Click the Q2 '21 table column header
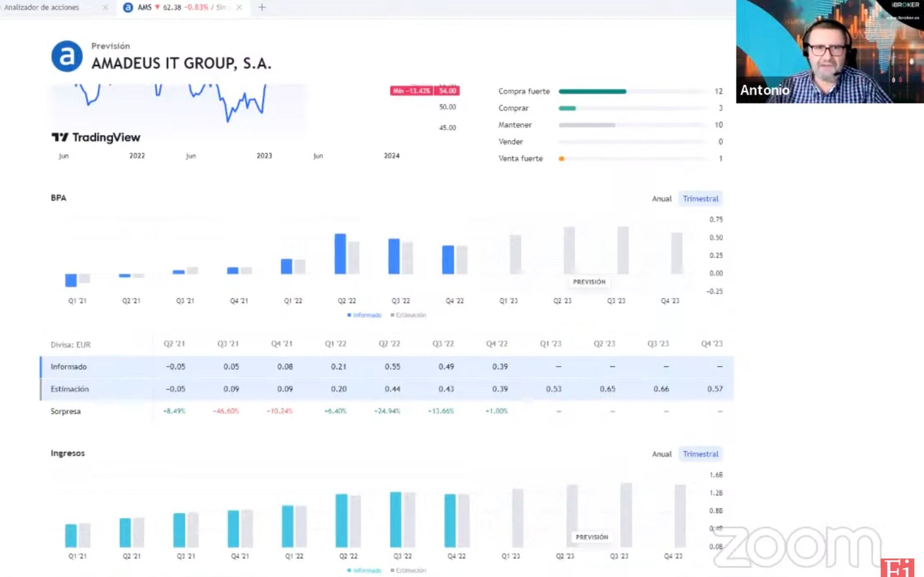This screenshot has height=577, width=924. 174,344
